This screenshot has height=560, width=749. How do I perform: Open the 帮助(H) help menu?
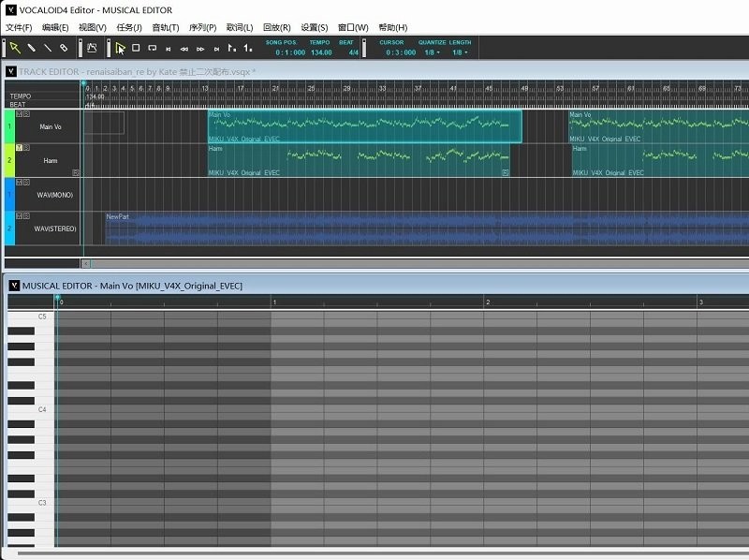pyautogui.click(x=390, y=27)
